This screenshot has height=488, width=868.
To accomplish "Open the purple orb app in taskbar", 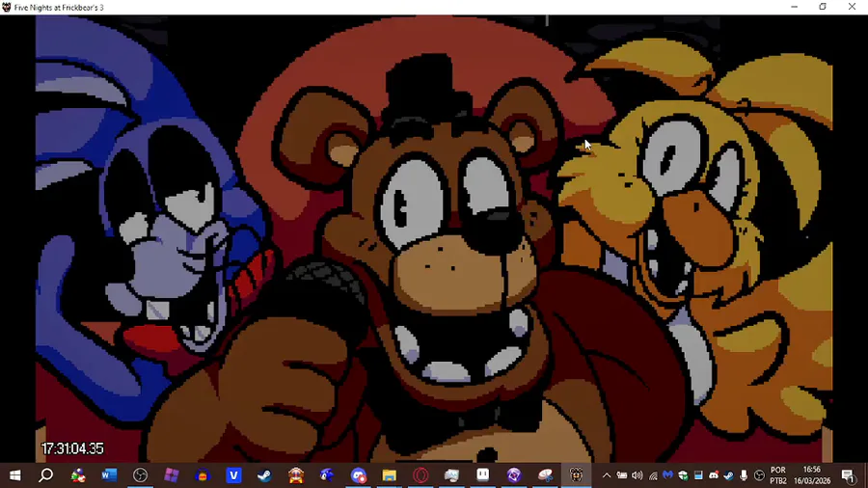I will [514, 475].
